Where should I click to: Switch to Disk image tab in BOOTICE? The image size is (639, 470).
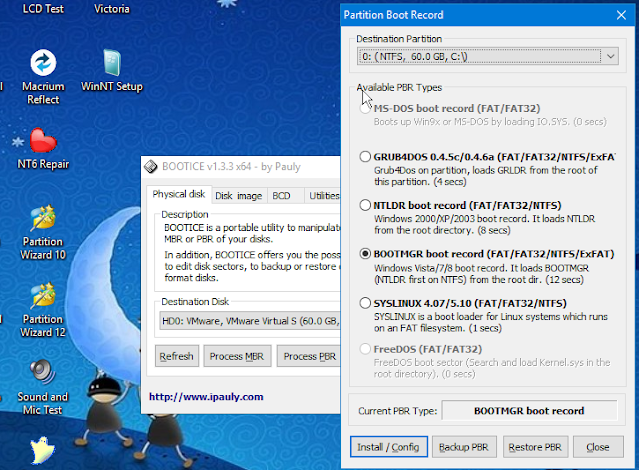tap(238, 196)
